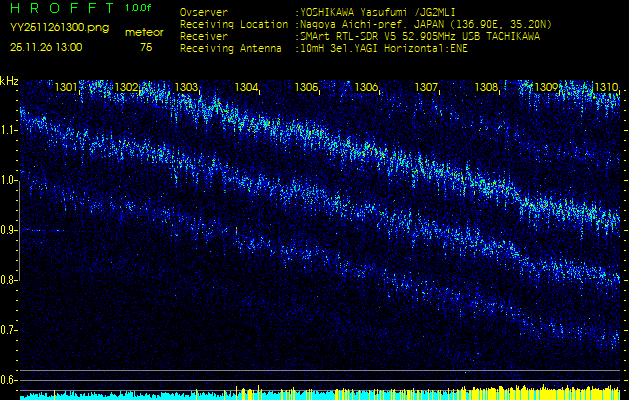This screenshot has height=400, width=629.
Task: Select the meteor count value 75
Action: point(146,47)
